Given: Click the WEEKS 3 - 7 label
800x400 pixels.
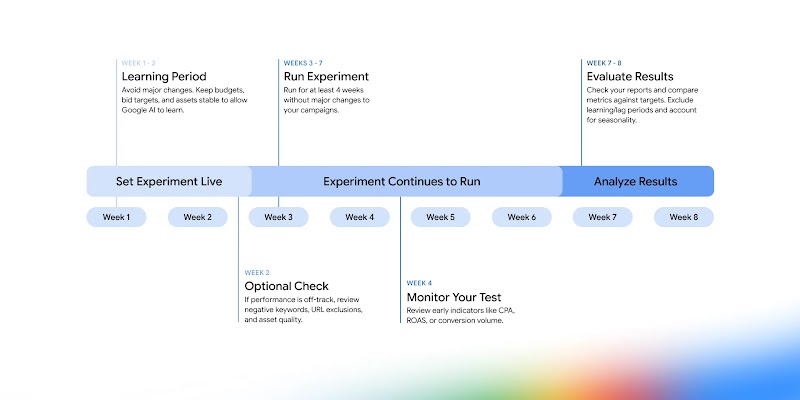Looking at the screenshot, I should tap(303, 63).
